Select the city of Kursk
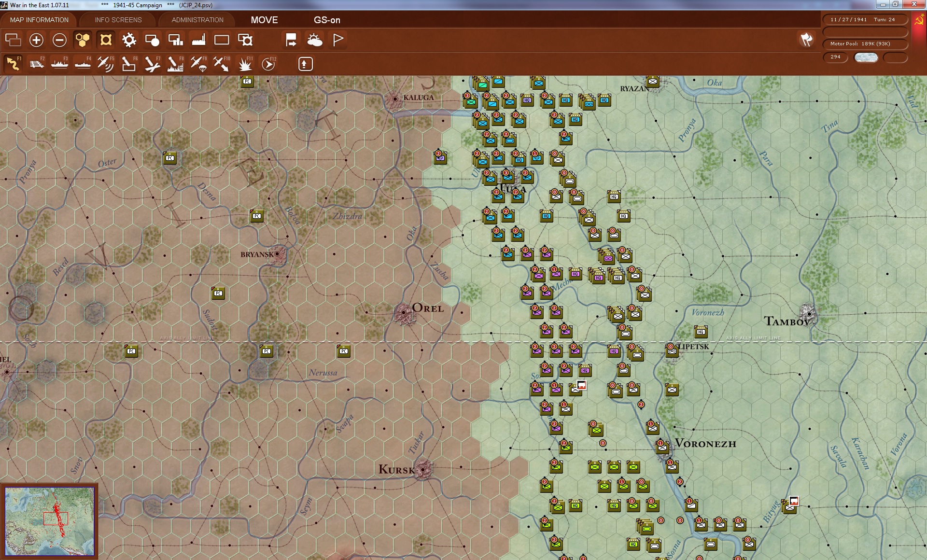The width and height of the screenshot is (927, 560). pyautogui.click(x=423, y=469)
